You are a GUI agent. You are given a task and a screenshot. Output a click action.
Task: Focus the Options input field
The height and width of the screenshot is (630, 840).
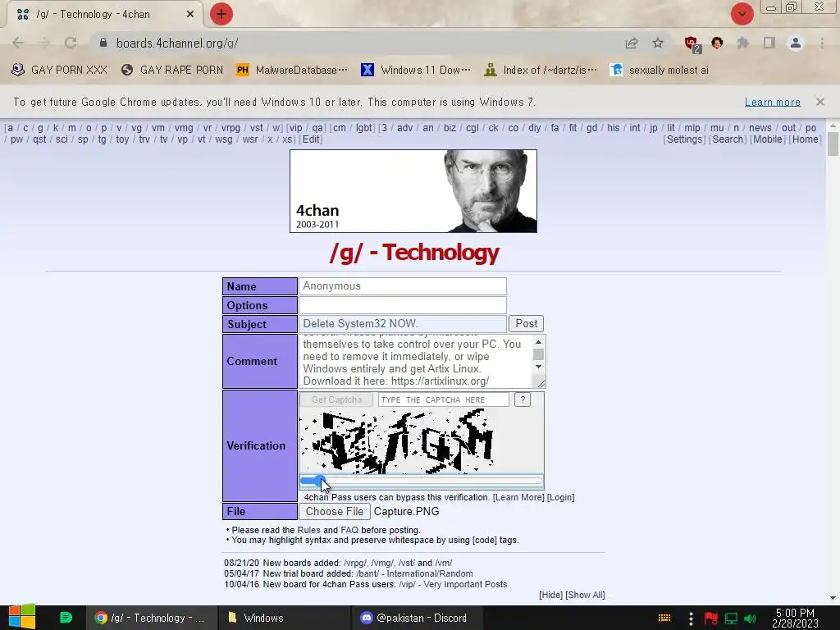[402, 305]
